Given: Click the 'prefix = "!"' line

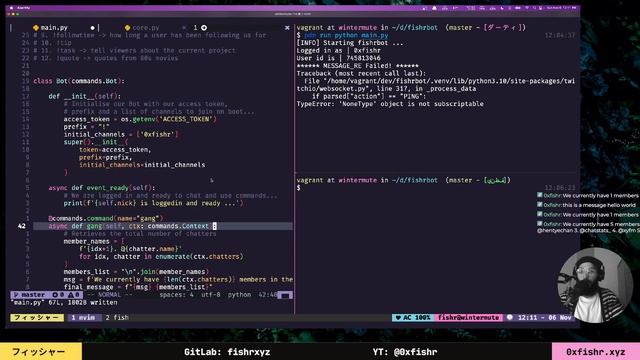Looking at the screenshot, I should coord(87,127).
